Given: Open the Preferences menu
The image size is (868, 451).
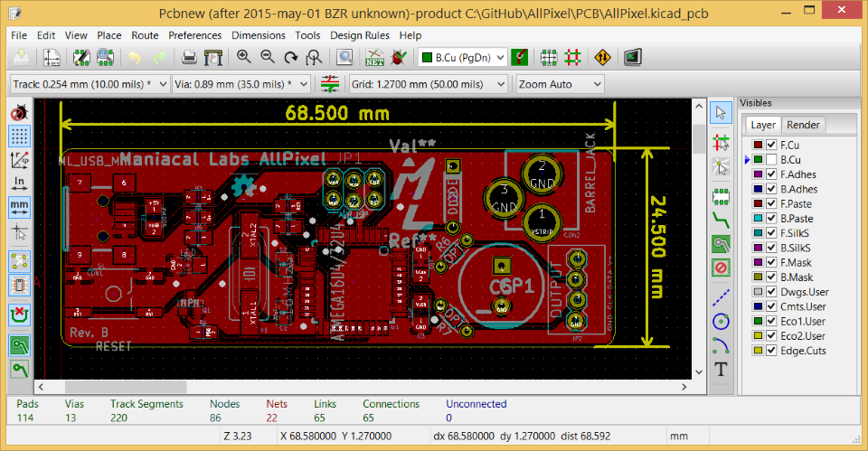Looking at the screenshot, I should point(194,35).
